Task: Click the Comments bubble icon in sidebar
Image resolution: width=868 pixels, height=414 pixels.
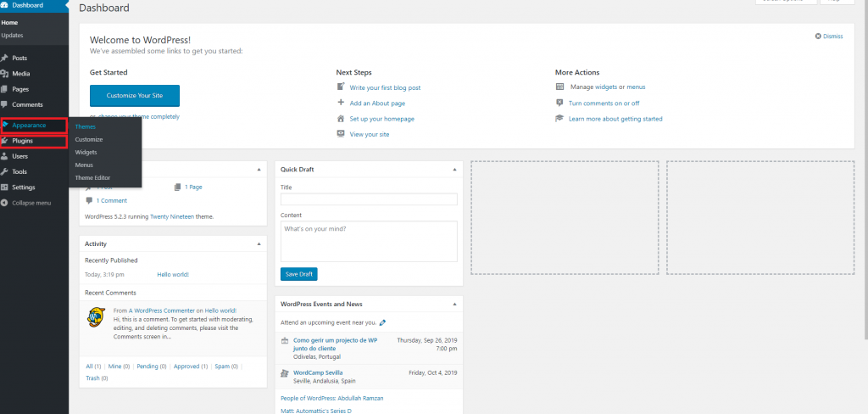Action: click(4, 104)
